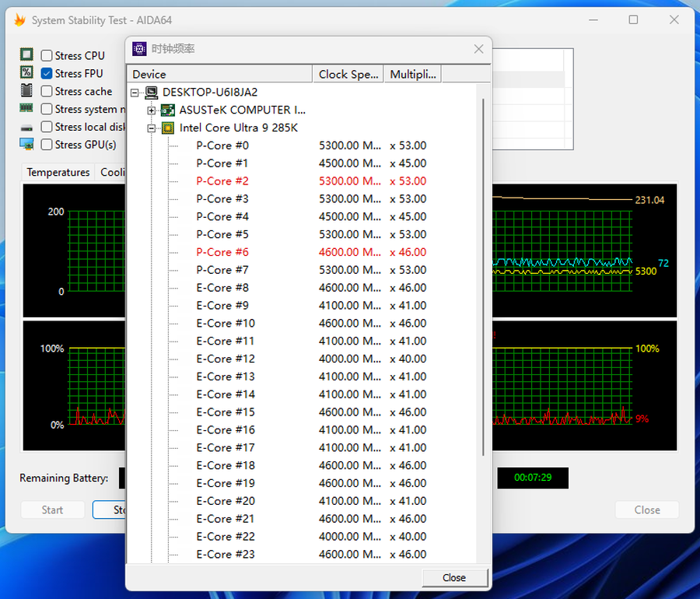Click the motherboard icon next to ASUSTeK COMPUTER
The width and height of the screenshot is (700, 599).
point(168,110)
